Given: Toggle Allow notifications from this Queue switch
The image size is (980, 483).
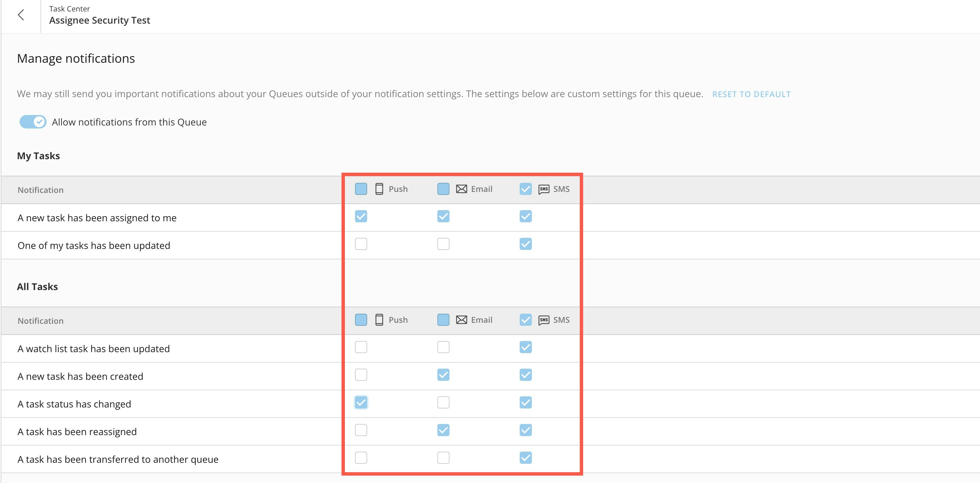Looking at the screenshot, I should pyautogui.click(x=33, y=122).
